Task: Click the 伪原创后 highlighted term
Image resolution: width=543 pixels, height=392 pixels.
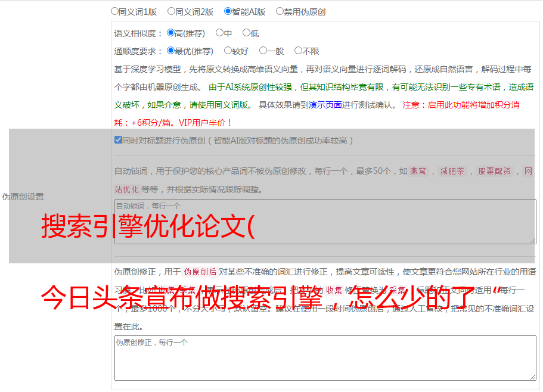Action: point(200,272)
